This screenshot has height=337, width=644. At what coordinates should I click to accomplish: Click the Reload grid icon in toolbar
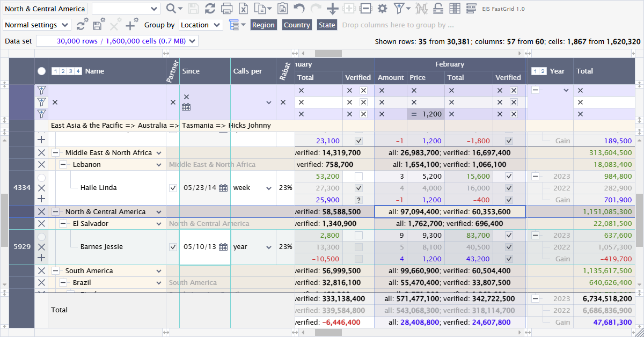coord(210,9)
